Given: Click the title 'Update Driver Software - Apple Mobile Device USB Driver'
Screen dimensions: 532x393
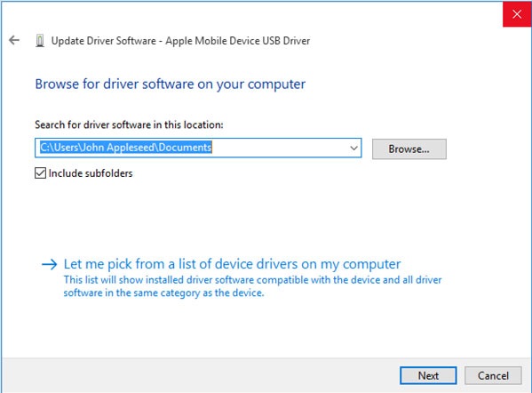Looking at the screenshot, I should (180, 41).
